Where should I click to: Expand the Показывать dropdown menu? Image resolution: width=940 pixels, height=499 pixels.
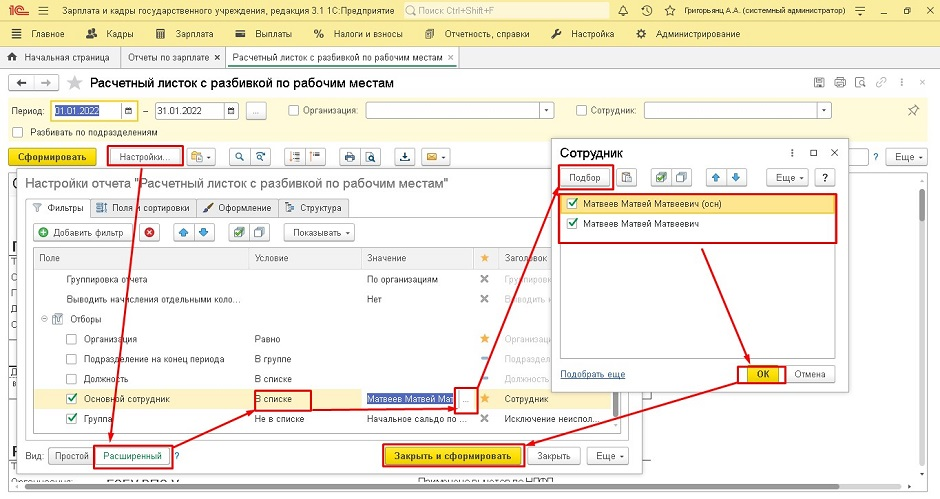pyautogui.click(x=319, y=232)
